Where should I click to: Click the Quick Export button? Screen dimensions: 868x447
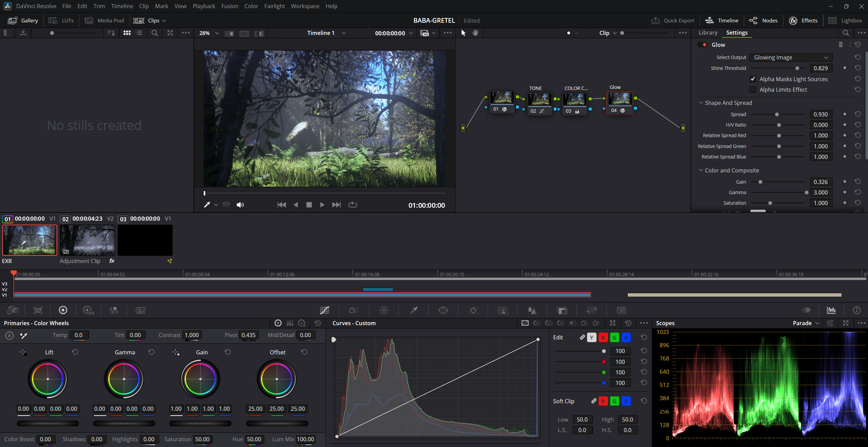pos(673,20)
